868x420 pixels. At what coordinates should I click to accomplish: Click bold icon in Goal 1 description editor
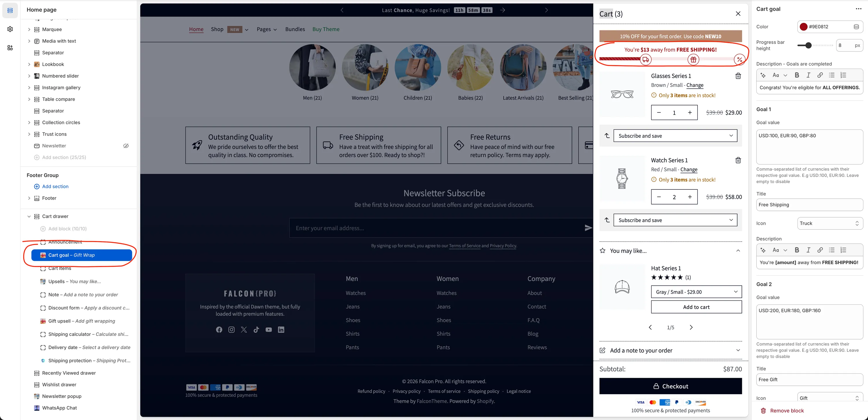[x=797, y=250]
